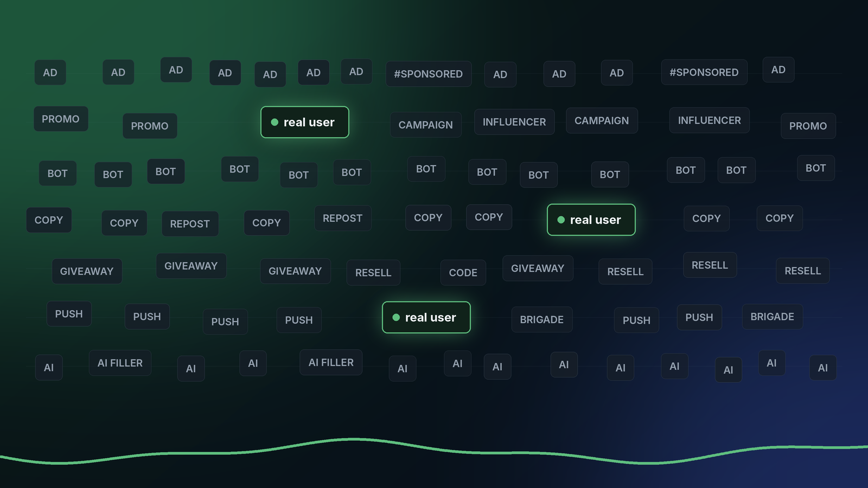Click the PUSH tag beside the real user tag
The width and height of the screenshot is (868, 488).
tap(299, 320)
